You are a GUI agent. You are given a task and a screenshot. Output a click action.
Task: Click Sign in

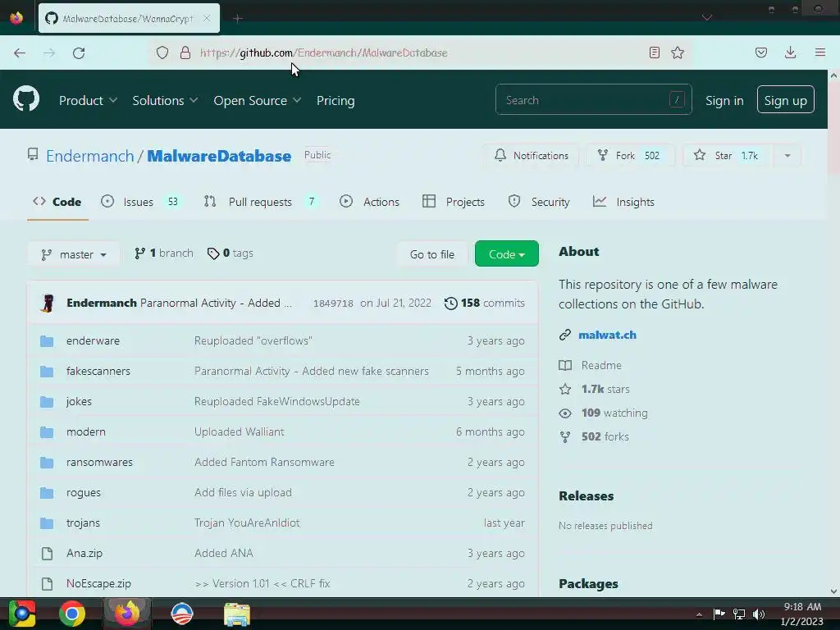[724, 101]
